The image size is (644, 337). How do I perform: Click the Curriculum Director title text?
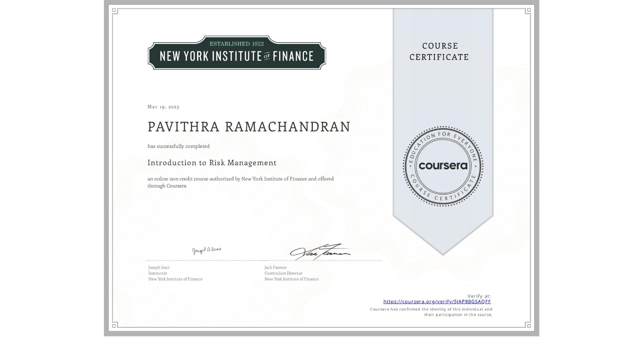283,273
